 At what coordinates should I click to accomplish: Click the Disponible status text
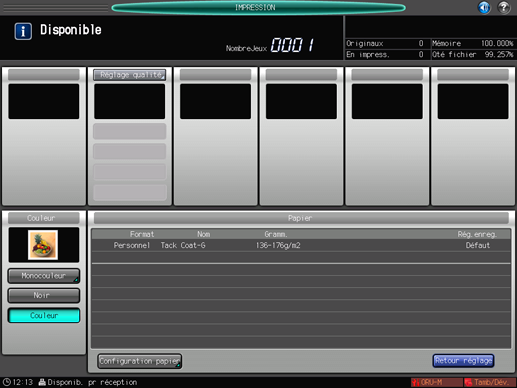point(71,30)
